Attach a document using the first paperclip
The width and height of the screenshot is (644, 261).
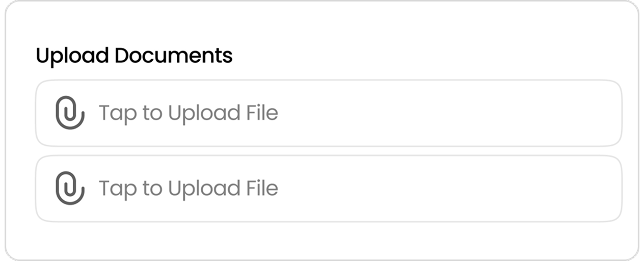[x=70, y=113]
